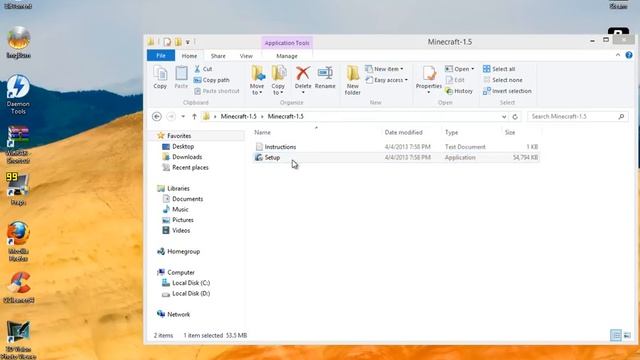The height and width of the screenshot is (360, 640).
Task: Click the Back navigation arrow
Action: coord(157,116)
